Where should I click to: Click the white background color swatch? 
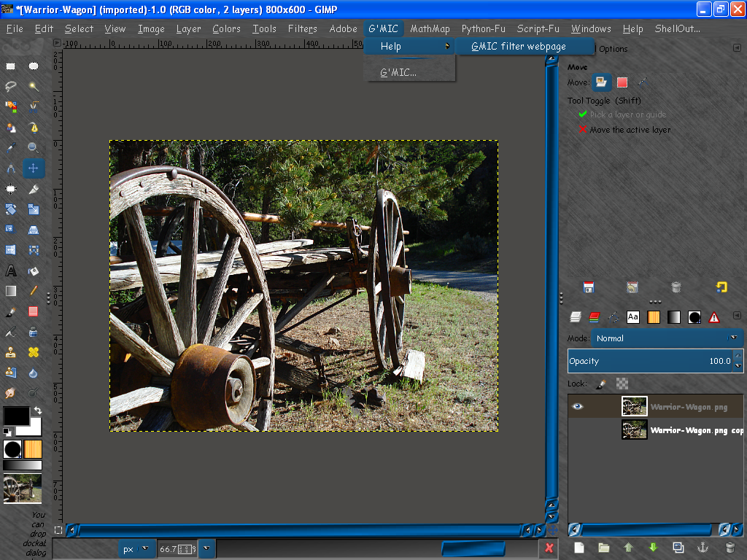coord(34,428)
